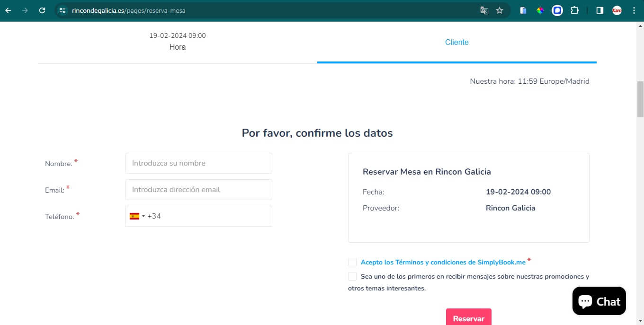Image resolution: width=644 pixels, height=325 pixels.
Task: Bookmark this page with the star icon
Action: pyautogui.click(x=500, y=10)
